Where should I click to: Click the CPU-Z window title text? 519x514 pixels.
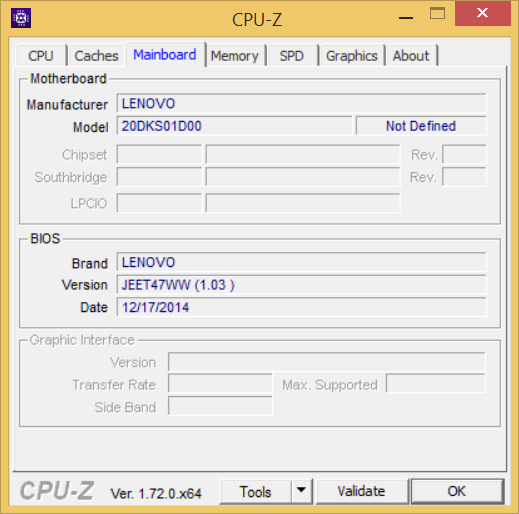(x=257, y=20)
